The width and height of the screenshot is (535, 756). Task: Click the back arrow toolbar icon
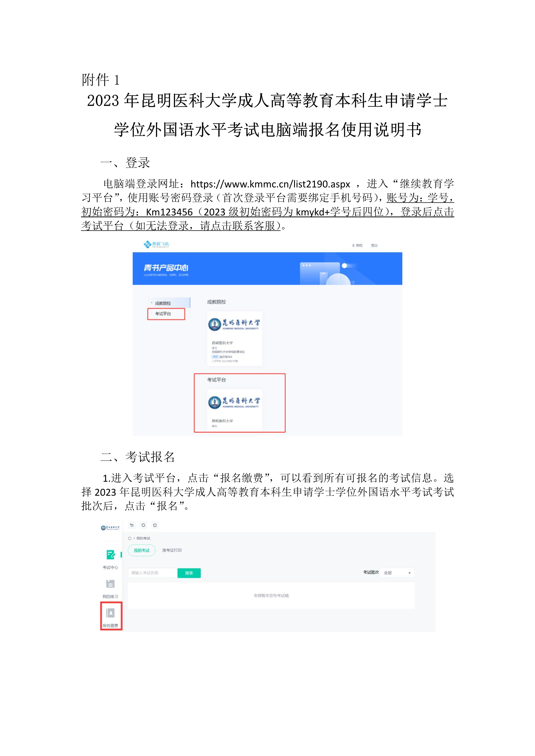[x=132, y=525]
